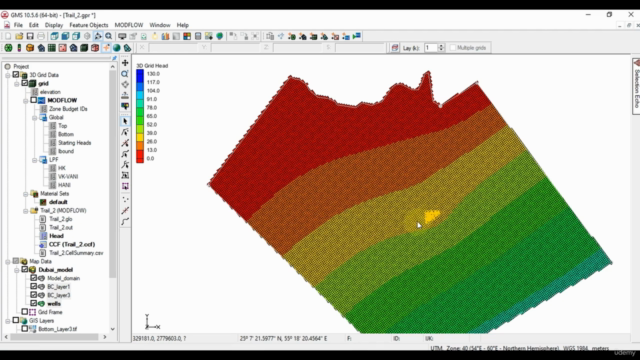The width and height of the screenshot is (640, 360).
Task: Toggle the grid checkbox
Action: (x=24, y=83)
